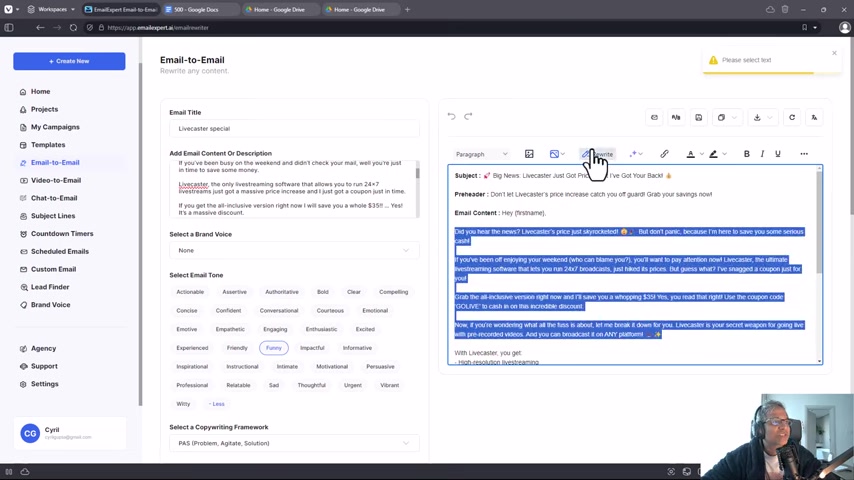Toggle underline formatting
The height and width of the screenshot is (480, 854).
(x=778, y=154)
